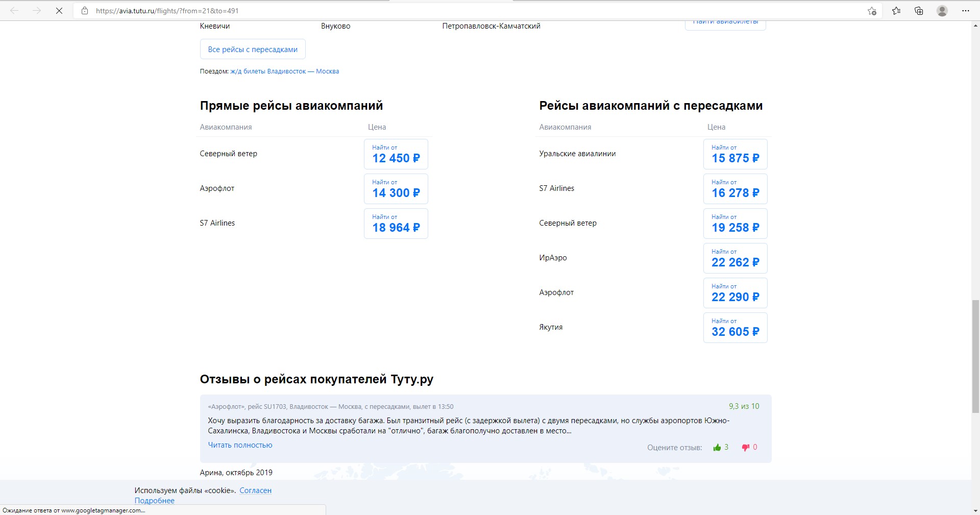
Task: Find S7 Airlines direct flights from 18 964 ₽
Action: [396, 224]
